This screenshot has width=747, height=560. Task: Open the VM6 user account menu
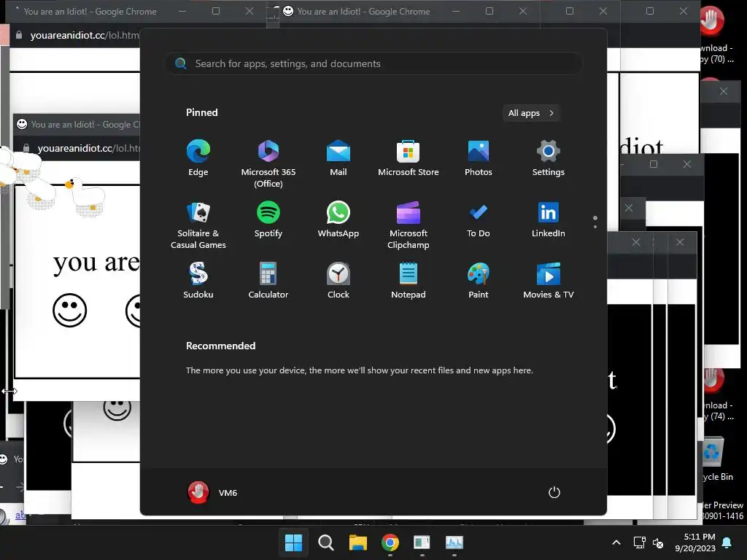(x=212, y=492)
